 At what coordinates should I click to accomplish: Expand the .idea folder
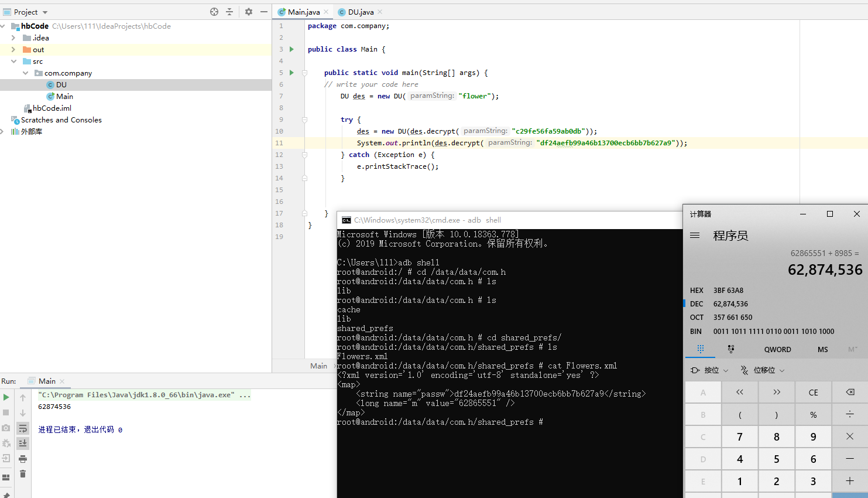pyautogui.click(x=13, y=38)
